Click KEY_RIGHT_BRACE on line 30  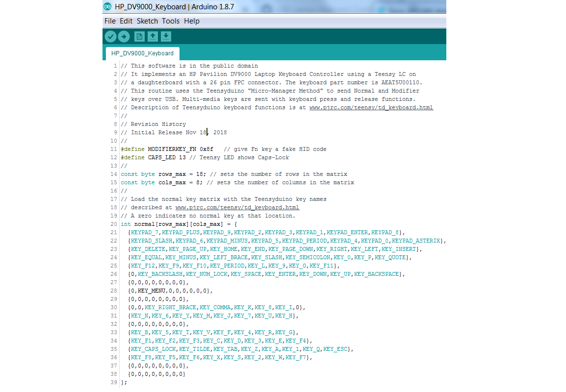click(170, 307)
